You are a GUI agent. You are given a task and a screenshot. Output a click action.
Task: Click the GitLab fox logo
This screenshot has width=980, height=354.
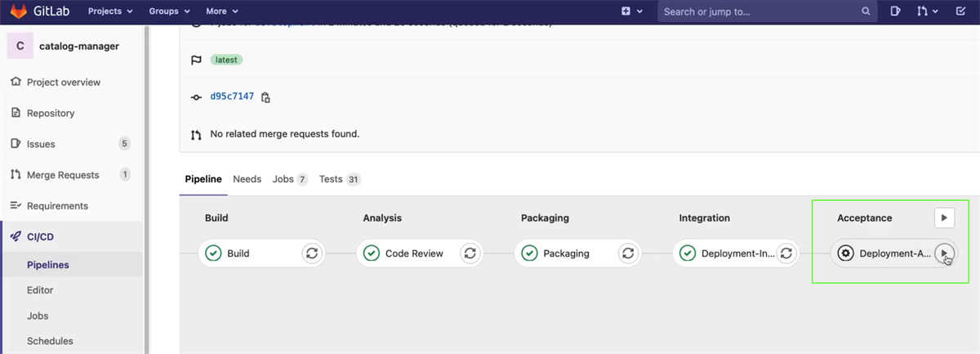point(18,11)
